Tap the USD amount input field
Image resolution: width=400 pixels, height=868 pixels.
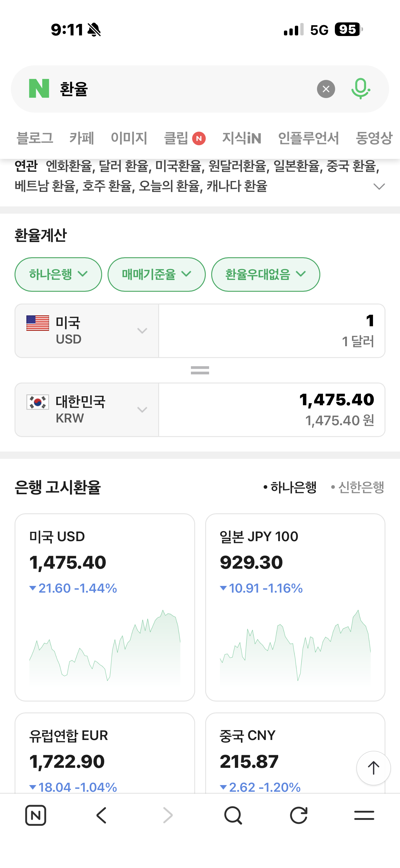pos(272,330)
